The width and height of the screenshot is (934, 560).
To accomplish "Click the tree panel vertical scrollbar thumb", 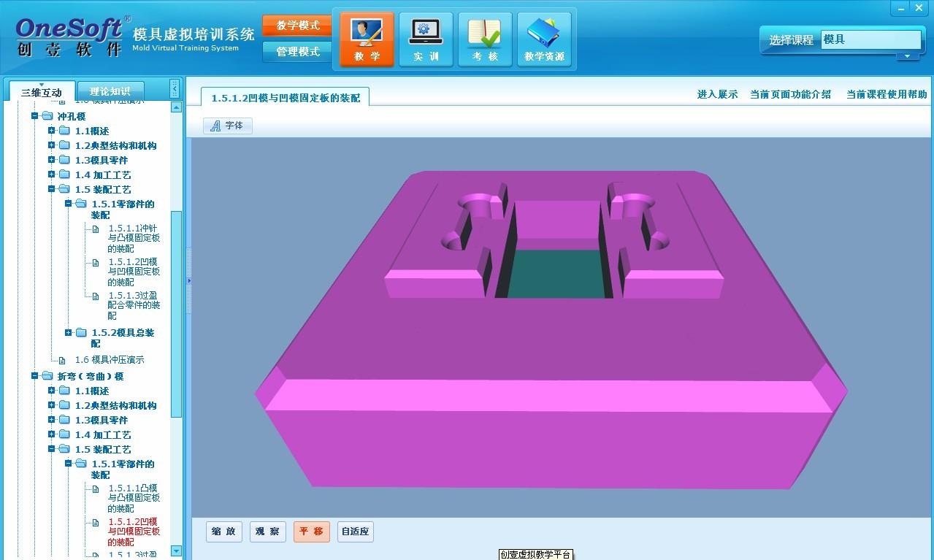I will 176,314.
